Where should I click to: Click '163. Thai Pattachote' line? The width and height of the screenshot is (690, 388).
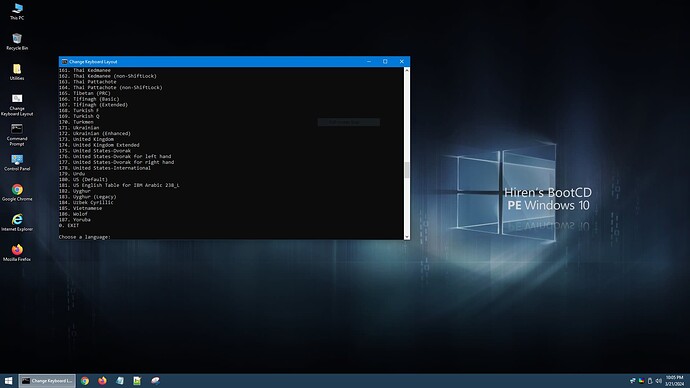88,82
